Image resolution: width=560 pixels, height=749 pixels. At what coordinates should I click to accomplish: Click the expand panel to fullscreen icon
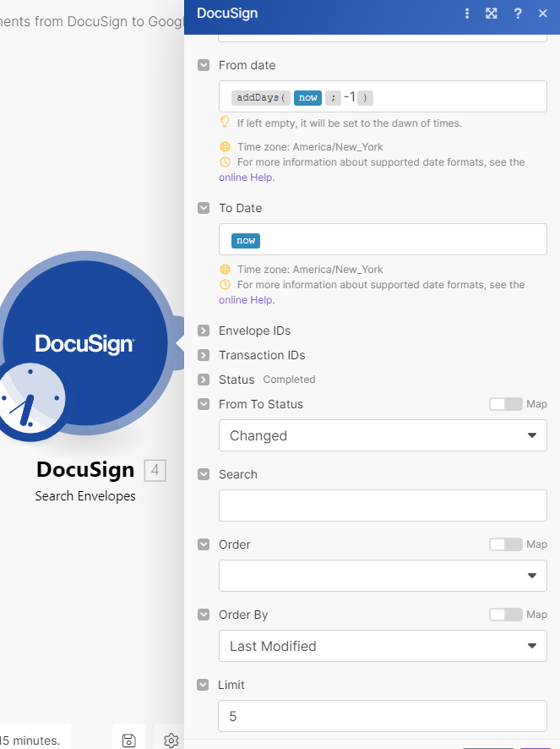tap(492, 14)
